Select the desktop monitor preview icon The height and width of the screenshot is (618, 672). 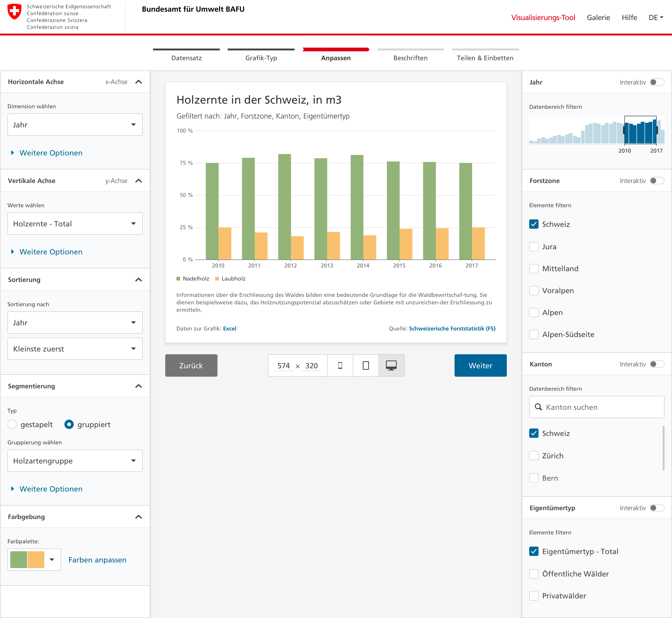[391, 365]
